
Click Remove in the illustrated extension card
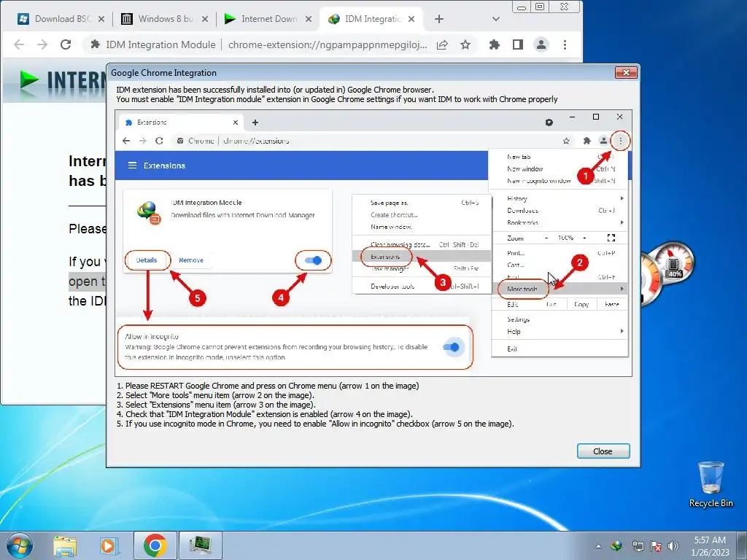191,260
